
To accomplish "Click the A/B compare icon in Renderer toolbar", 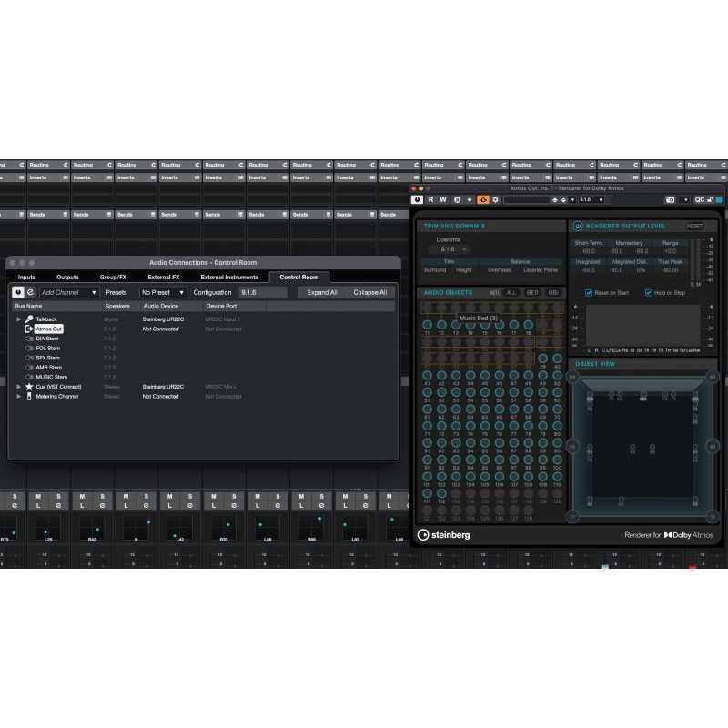I will (x=458, y=199).
